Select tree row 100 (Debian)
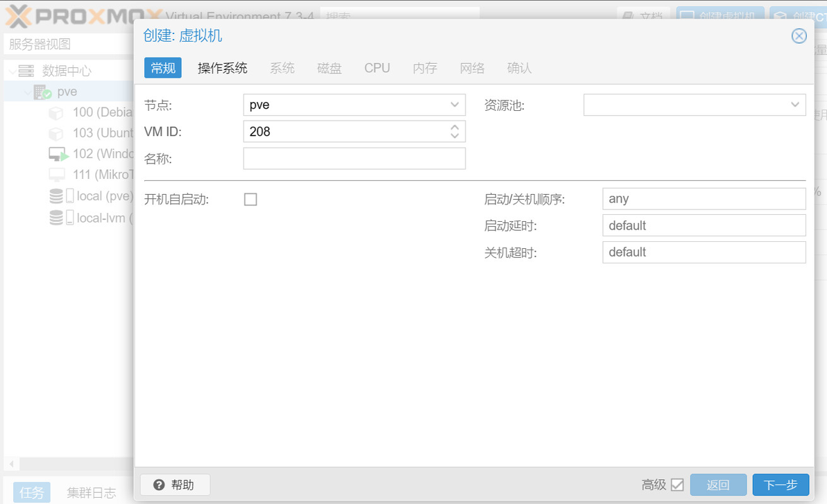827x504 pixels. [x=69, y=112]
